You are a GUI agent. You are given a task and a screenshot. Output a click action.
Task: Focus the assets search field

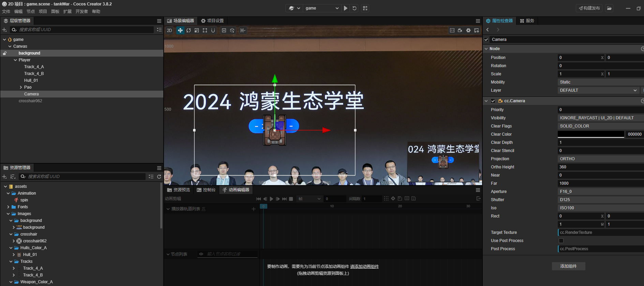point(82,177)
